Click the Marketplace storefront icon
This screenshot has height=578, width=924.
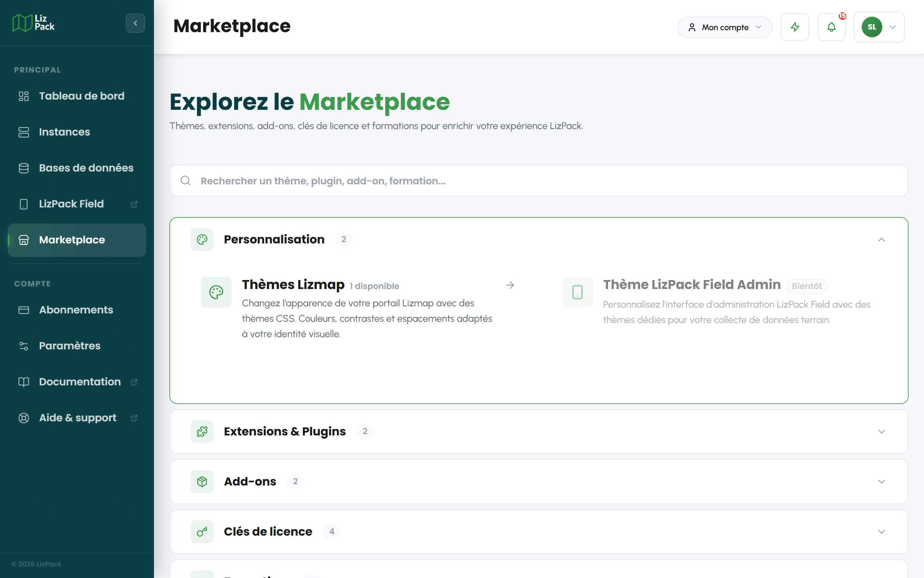click(x=24, y=240)
